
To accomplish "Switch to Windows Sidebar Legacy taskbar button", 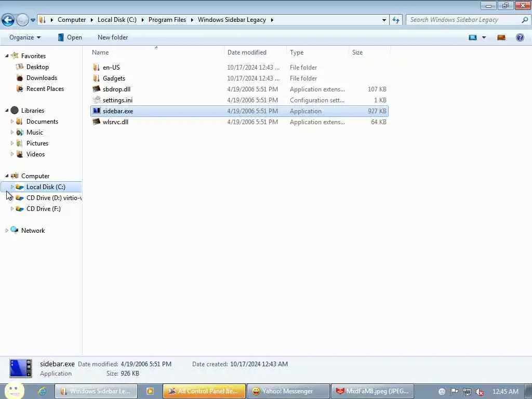I will coord(96,391).
